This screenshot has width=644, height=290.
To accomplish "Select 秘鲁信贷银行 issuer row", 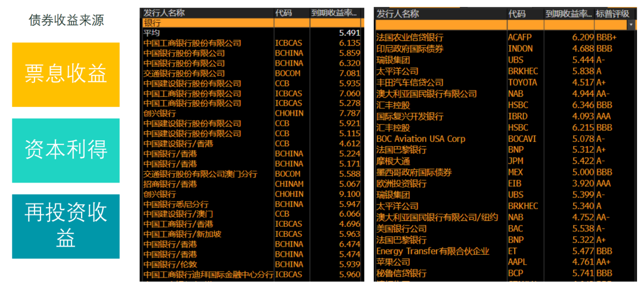I will tap(504, 273).
